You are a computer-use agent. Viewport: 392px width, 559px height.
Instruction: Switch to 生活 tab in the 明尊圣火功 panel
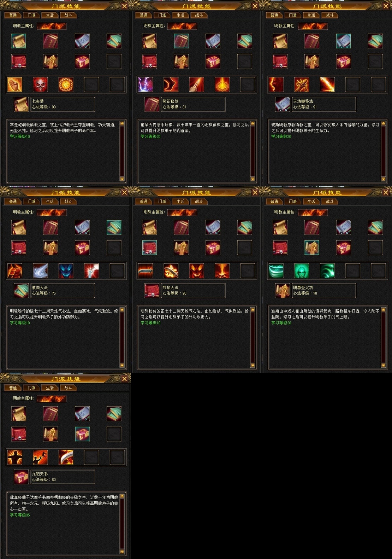point(311,202)
